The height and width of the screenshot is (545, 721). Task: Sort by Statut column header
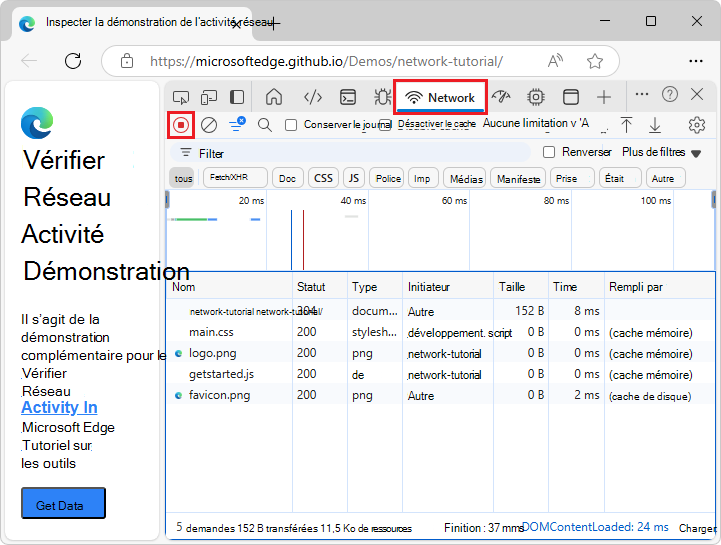click(x=320, y=287)
